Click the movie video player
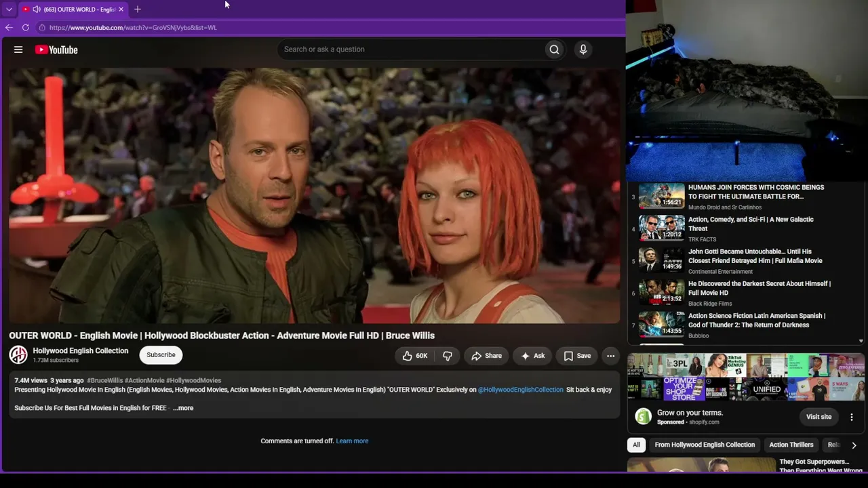This screenshot has height=488, width=868. pyautogui.click(x=314, y=196)
